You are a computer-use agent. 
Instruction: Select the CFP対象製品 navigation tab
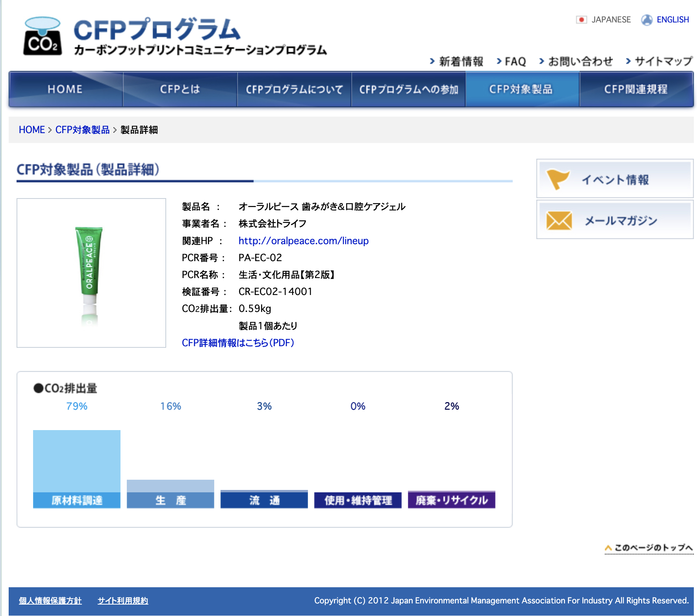point(523,89)
